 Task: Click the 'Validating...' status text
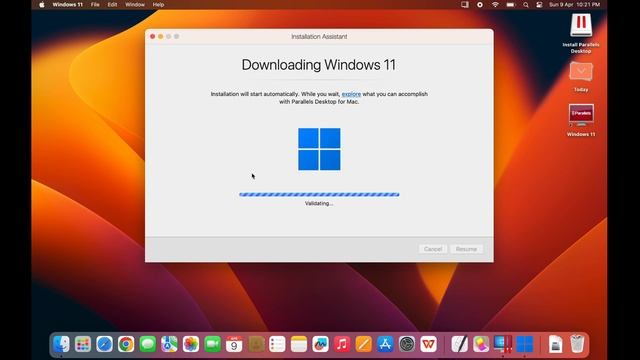[319, 203]
